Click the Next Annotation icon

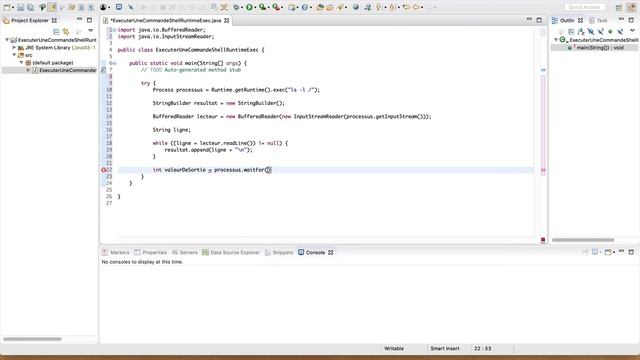(378, 7)
